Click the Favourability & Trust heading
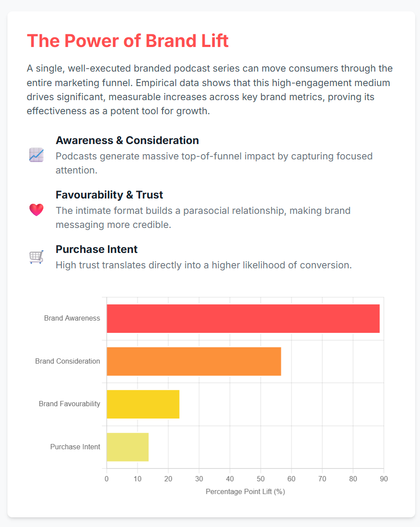 point(109,195)
